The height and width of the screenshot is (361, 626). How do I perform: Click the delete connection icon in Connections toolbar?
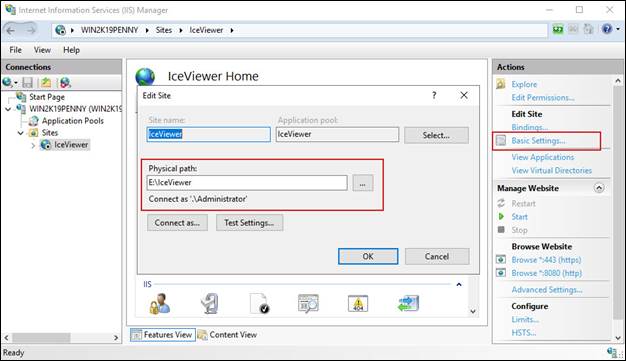click(65, 83)
